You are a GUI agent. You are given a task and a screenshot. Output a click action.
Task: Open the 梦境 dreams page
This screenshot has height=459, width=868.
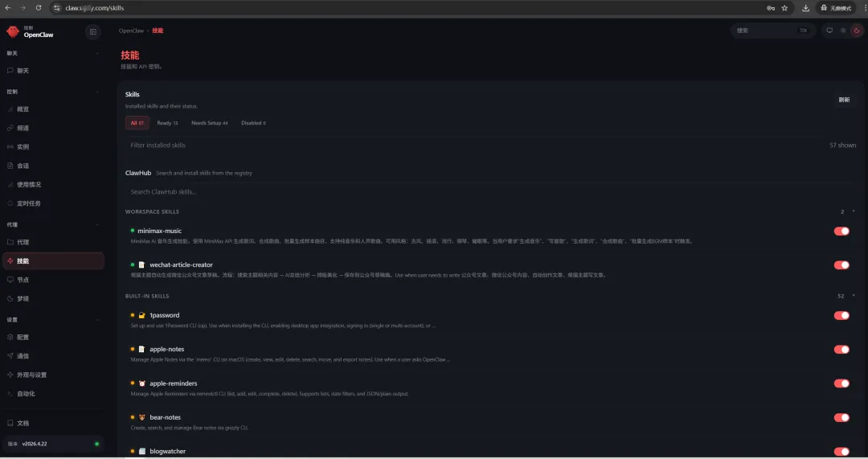tap(53, 298)
